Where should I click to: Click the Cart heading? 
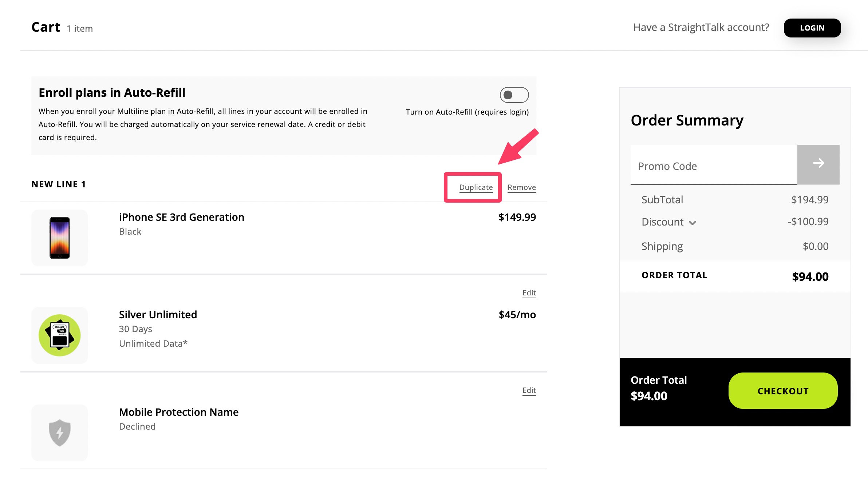point(46,27)
